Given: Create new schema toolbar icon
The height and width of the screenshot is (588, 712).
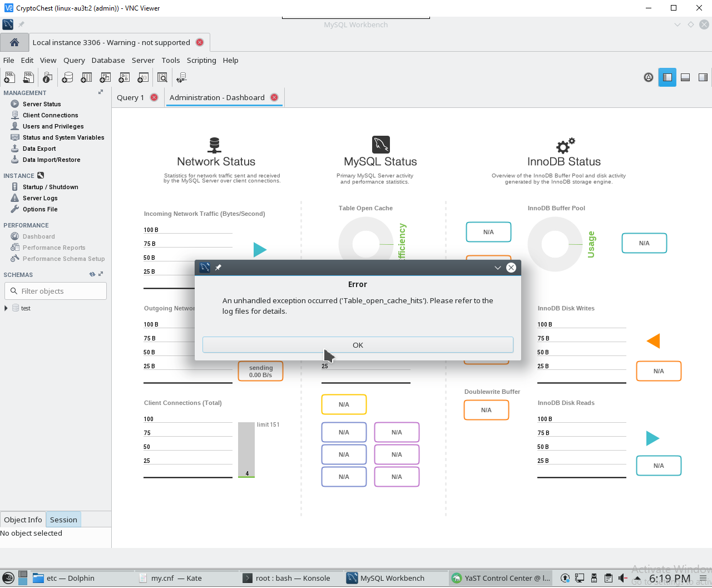Looking at the screenshot, I should 67,77.
